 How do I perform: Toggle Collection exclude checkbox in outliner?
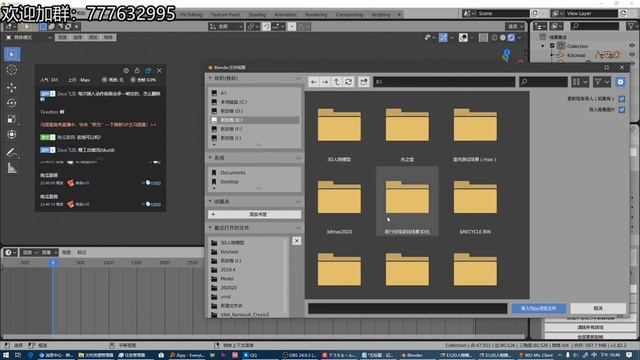coord(552,46)
